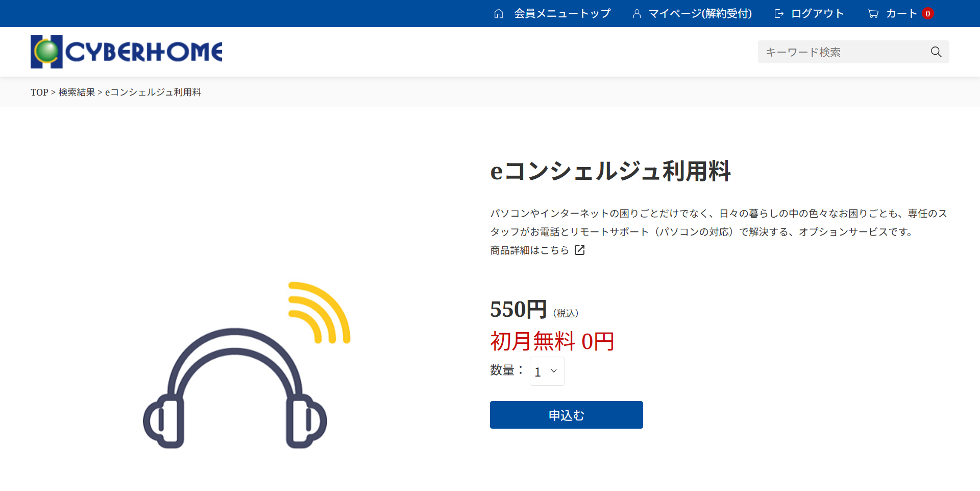Open the 会員メニュートップ text link

tap(562, 14)
